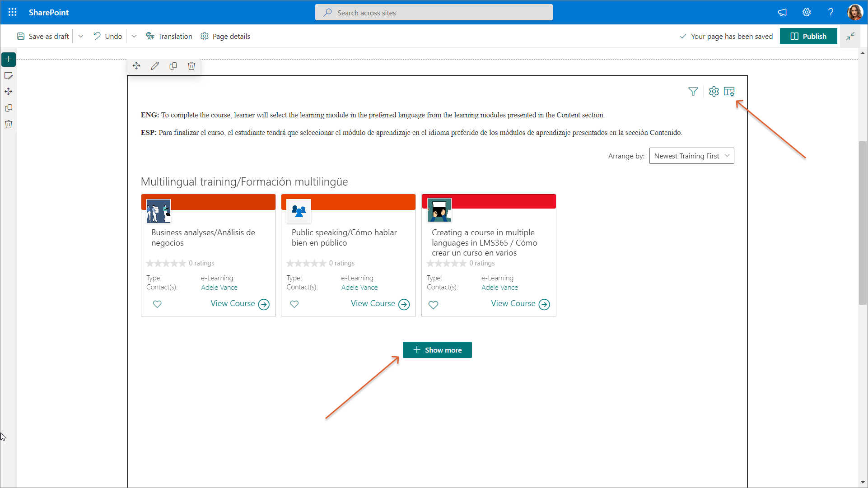Expand Save as draft options chevron
The width and height of the screenshot is (868, 488).
81,36
